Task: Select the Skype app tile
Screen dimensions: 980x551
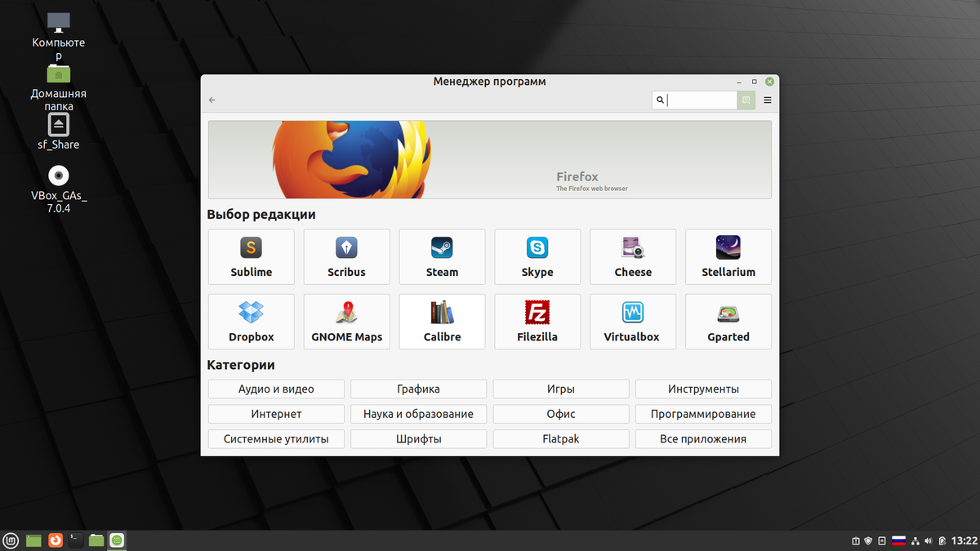Action: click(537, 257)
